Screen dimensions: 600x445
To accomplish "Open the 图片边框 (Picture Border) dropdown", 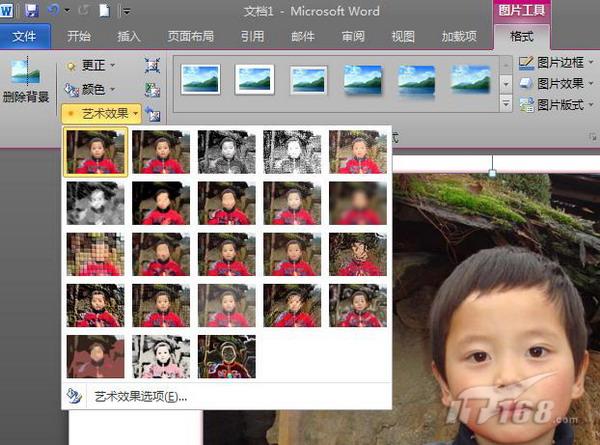I will [556, 62].
